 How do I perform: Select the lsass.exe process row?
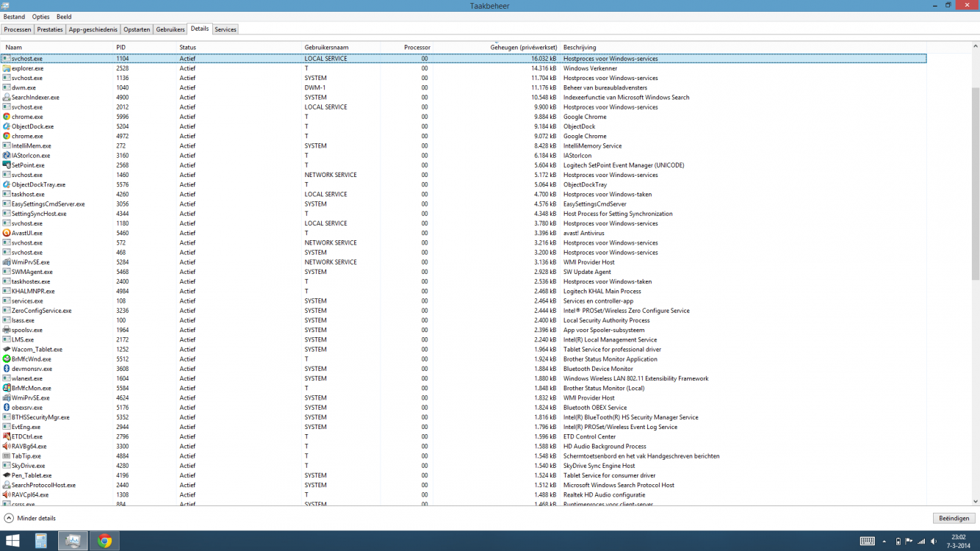click(x=464, y=320)
